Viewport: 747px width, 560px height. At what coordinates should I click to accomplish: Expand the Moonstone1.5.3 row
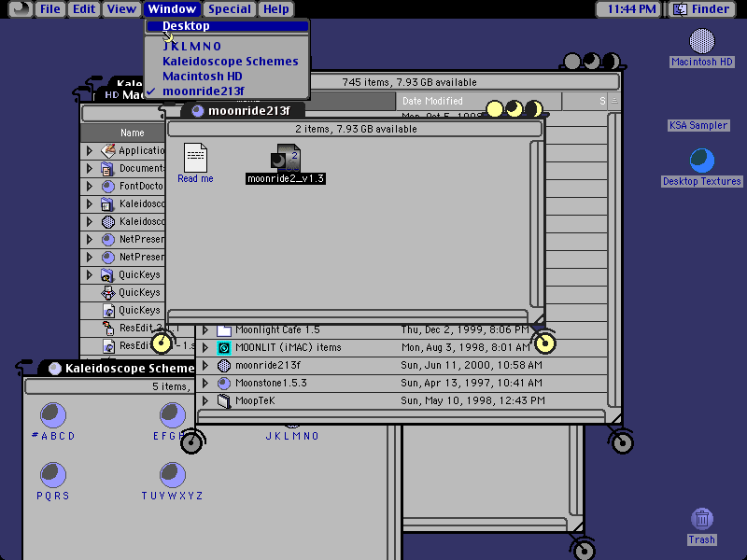pos(205,383)
